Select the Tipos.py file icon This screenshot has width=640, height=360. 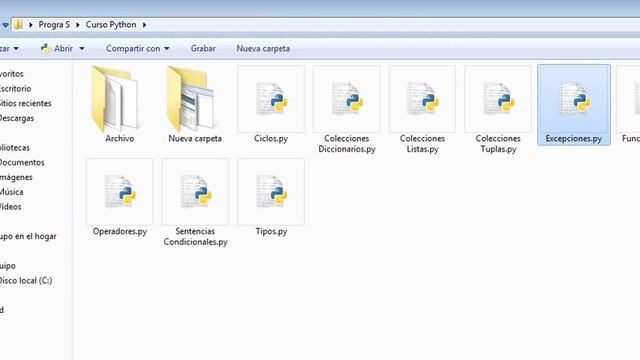point(271,192)
